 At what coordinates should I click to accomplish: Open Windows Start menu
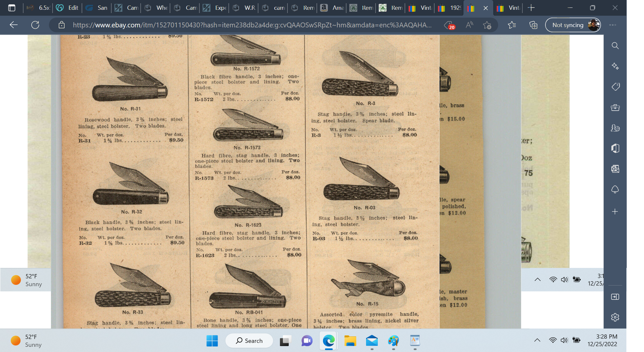[x=212, y=341]
